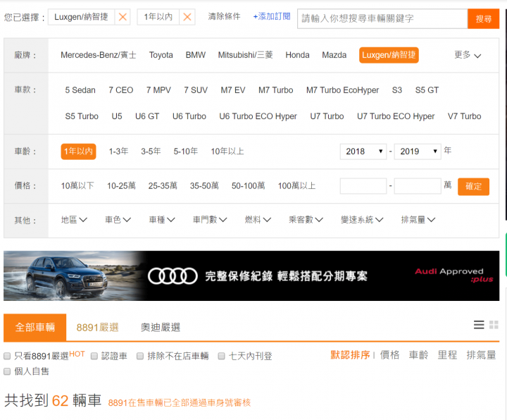Switch to the 全部車輛 tab
This screenshot has width=507, height=420.
35,327
